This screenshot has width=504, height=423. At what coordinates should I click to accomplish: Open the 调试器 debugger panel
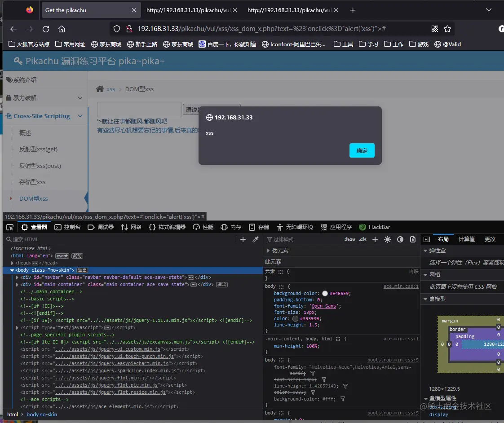[x=101, y=227]
